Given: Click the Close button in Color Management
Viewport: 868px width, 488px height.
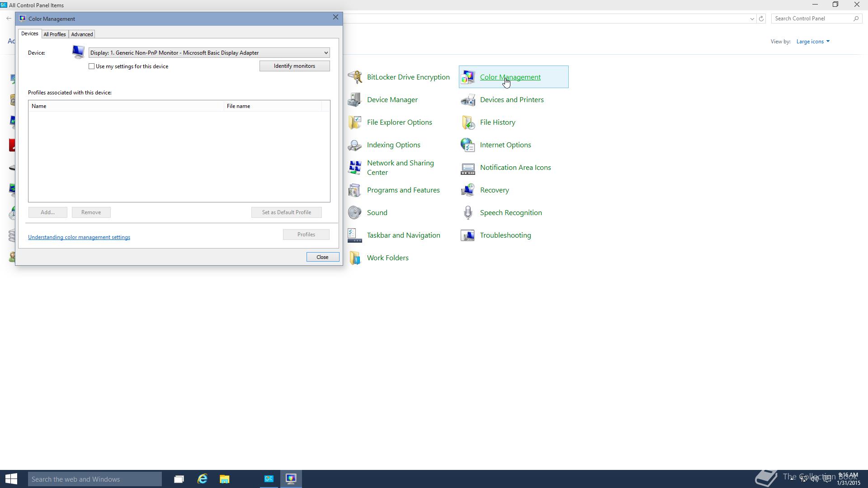Looking at the screenshot, I should (x=322, y=257).
